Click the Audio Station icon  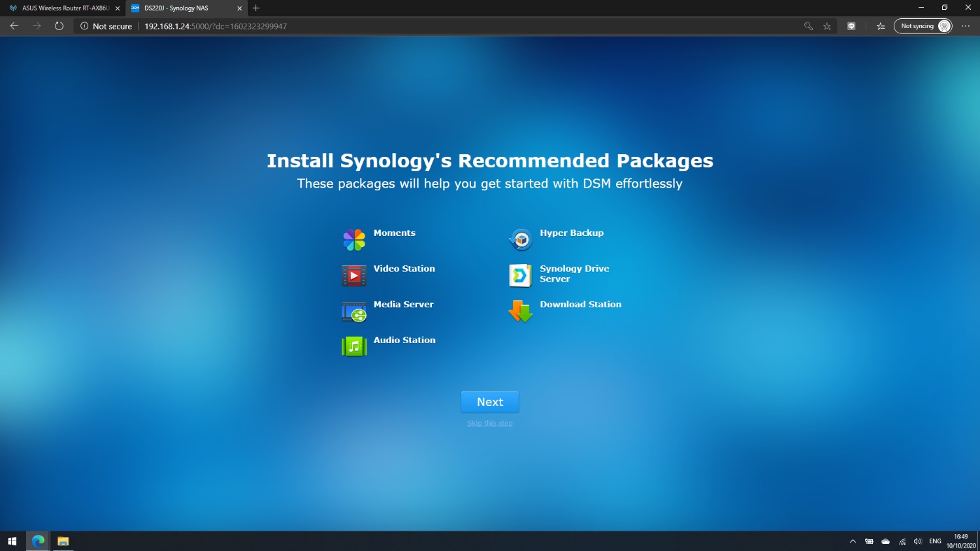(354, 346)
